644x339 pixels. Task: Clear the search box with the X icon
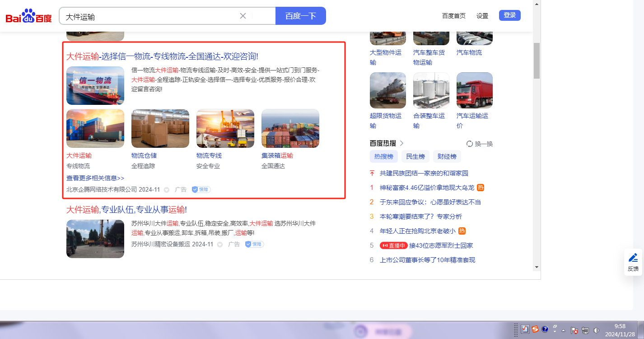pyautogui.click(x=243, y=16)
